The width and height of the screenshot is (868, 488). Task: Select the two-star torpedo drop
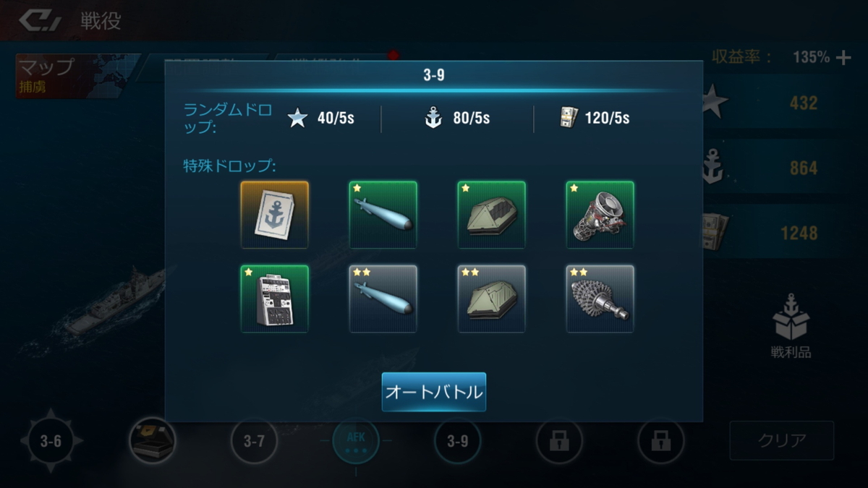click(x=383, y=299)
